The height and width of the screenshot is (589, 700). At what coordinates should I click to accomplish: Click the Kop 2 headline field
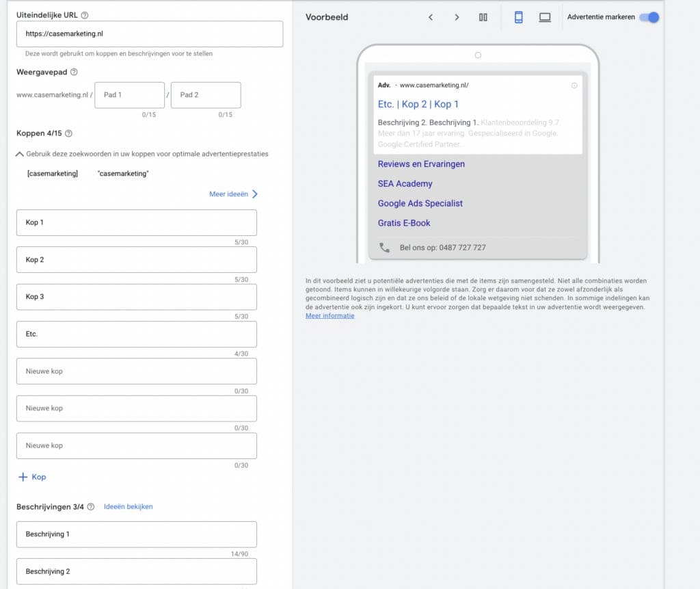(x=137, y=260)
